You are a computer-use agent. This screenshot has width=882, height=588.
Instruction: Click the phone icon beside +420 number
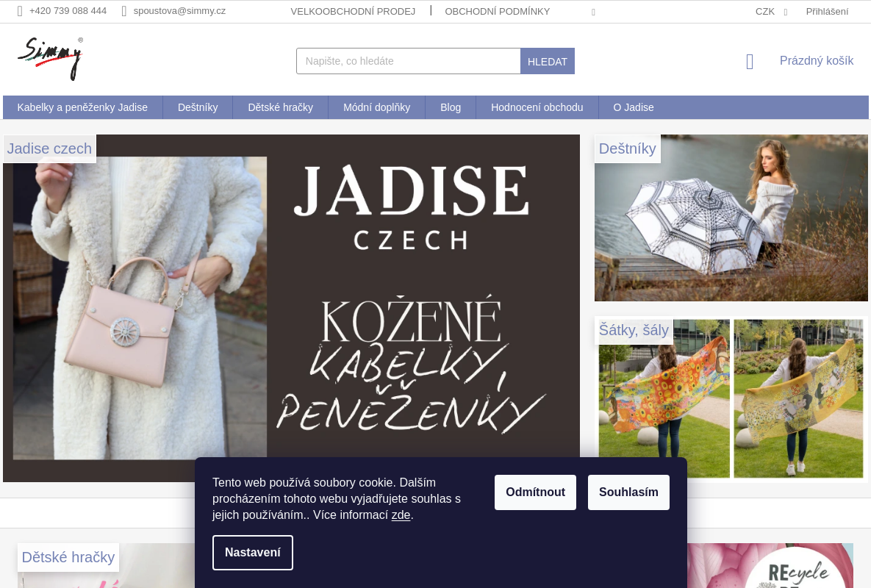[x=20, y=11]
